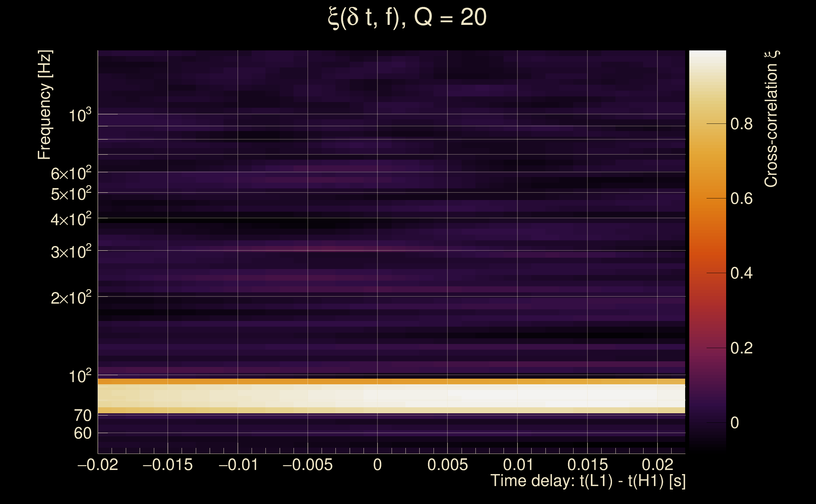Select the Time delay t(L1) - t(H1) axis label
This screenshot has width=816, height=504.
click(588, 481)
